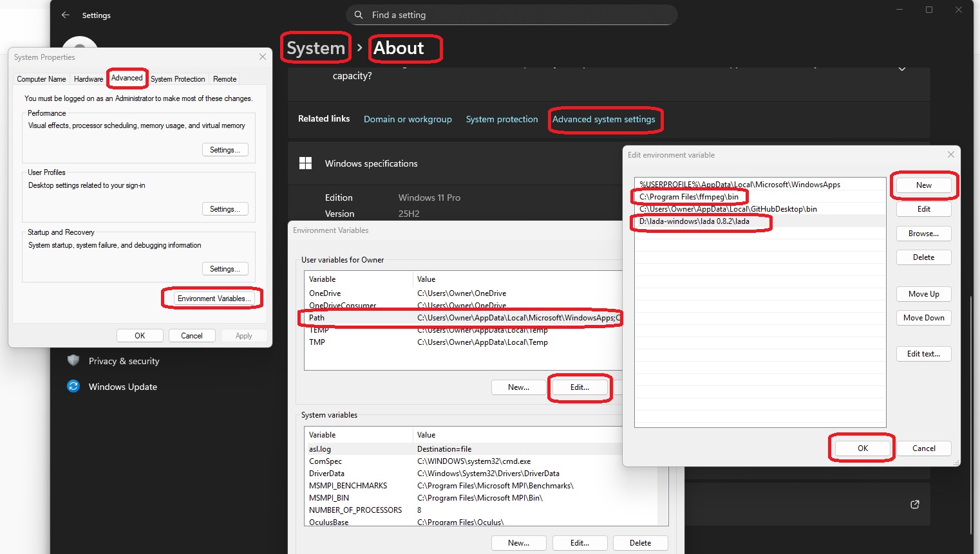This screenshot has width=980, height=554.
Task: Confirm with OK in Edit environment variable
Action: coord(862,448)
